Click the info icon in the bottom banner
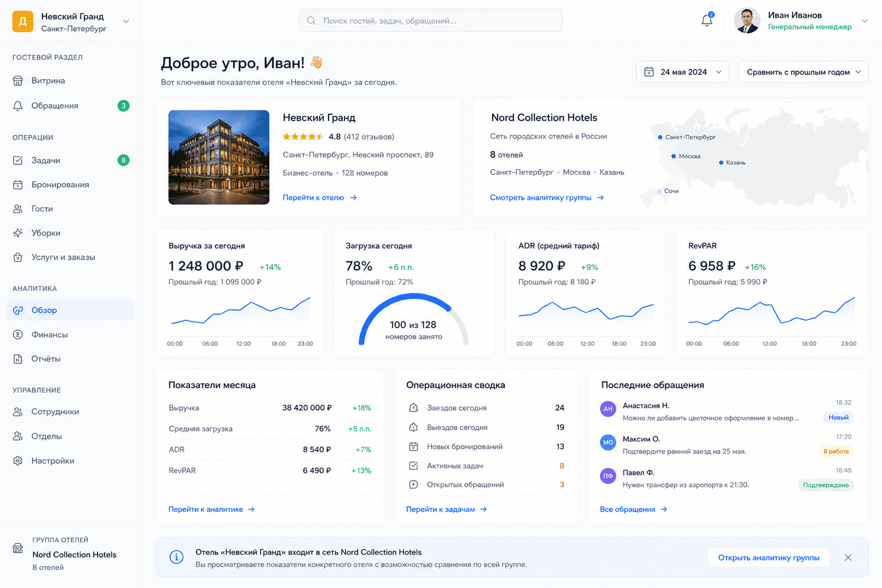Viewport: 882px width, 588px height. [x=176, y=557]
